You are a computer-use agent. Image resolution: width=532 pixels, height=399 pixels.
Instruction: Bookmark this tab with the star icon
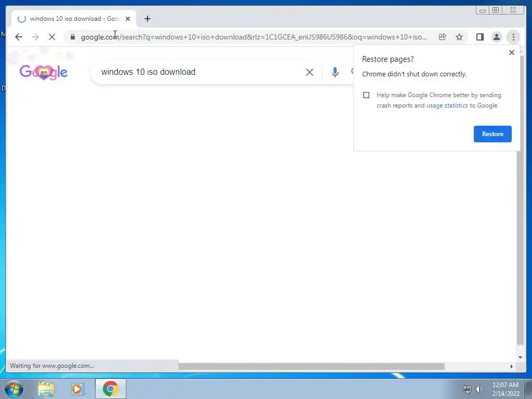(459, 37)
